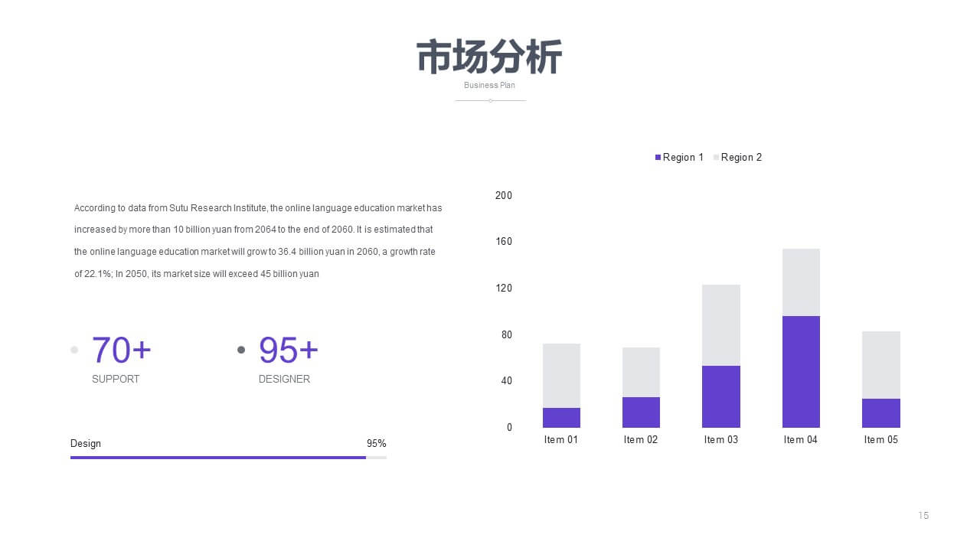
Task: Click the 80 value on the vertical axis
Action: click(507, 334)
